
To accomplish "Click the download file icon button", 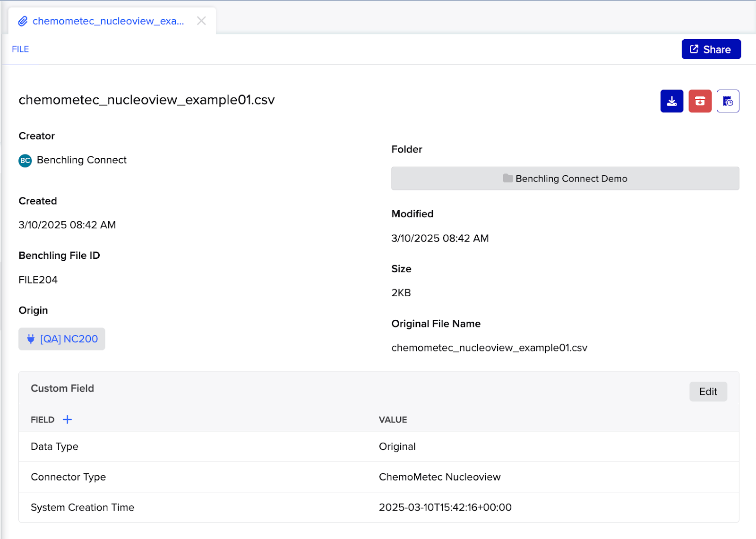I will coord(671,101).
